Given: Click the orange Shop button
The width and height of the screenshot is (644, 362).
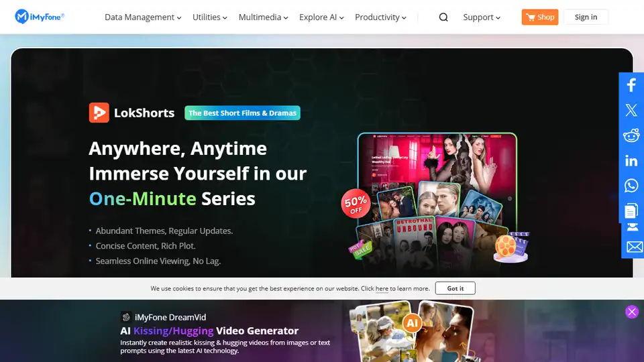Looking at the screenshot, I should coord(539,17).
